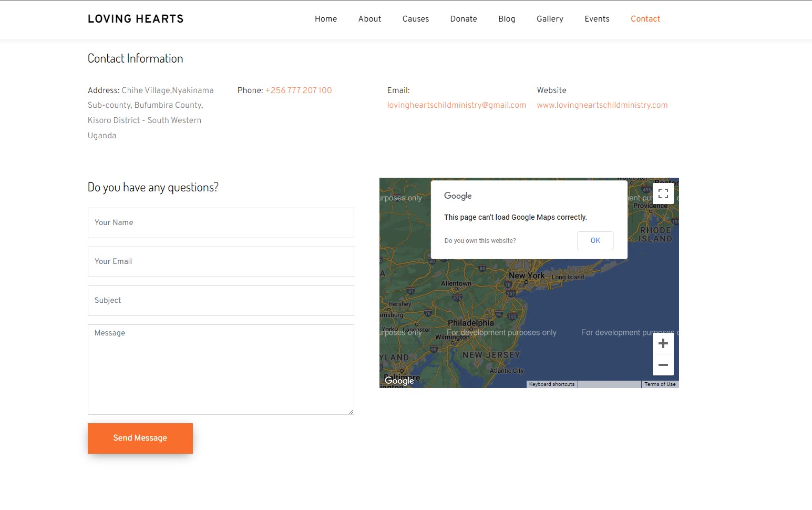Call phone number +256 777 207 100

click(x=299, y=90)
